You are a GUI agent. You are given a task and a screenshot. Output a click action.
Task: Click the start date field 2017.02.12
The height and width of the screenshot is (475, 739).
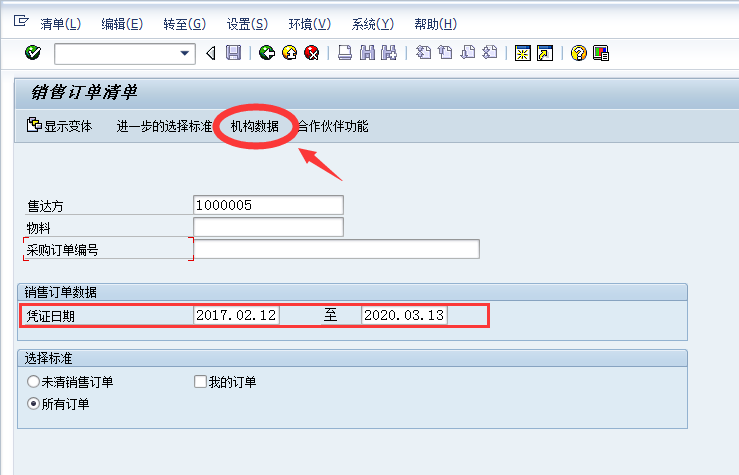pyautogui.click(x=236, y=315)
